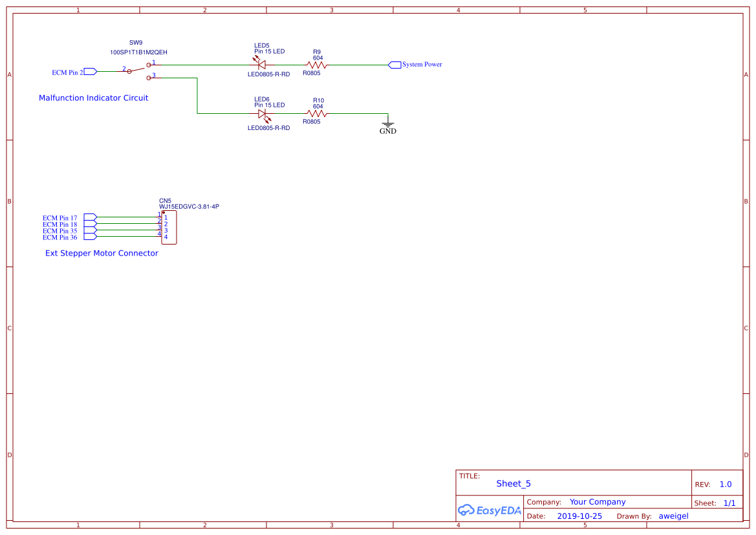Image resolution: width=756 pixels, height=535 pixels.
Task: Click the EasyEDA logo in the title block
Action: [489, 510]
